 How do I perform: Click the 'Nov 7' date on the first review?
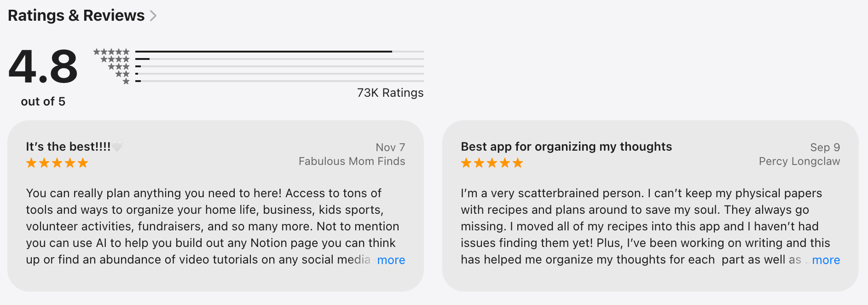[x=391, y=147]
